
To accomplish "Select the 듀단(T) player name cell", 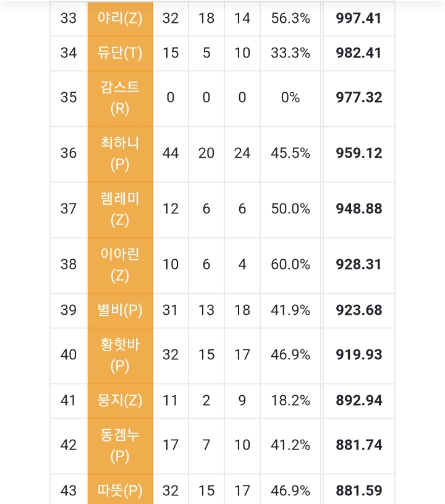I will (x=120, y=53).
